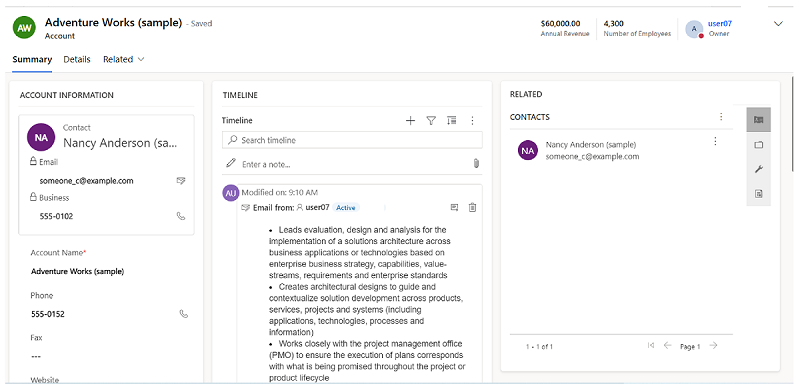Open more options for Nancy Anderson row

tap(715, 141)
